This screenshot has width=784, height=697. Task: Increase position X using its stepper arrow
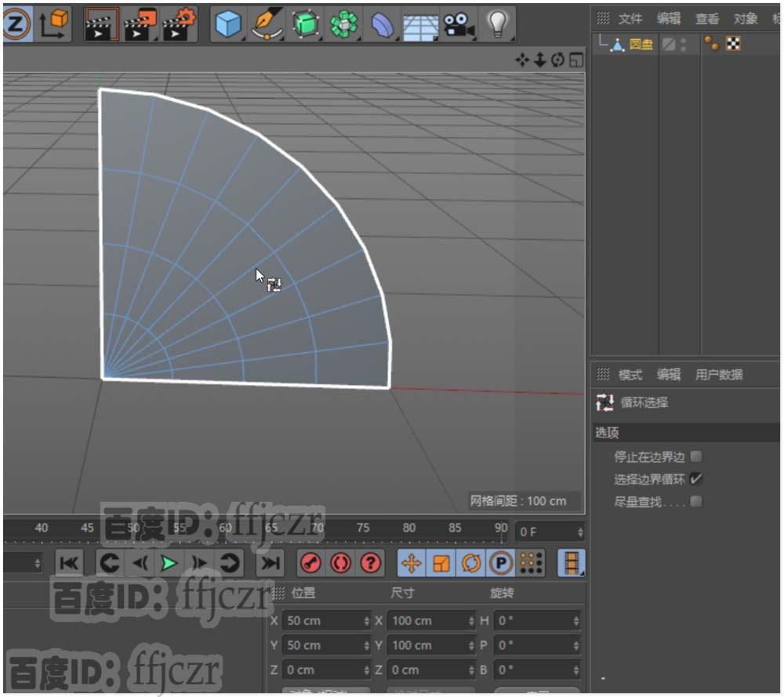(x=368, y=620)
